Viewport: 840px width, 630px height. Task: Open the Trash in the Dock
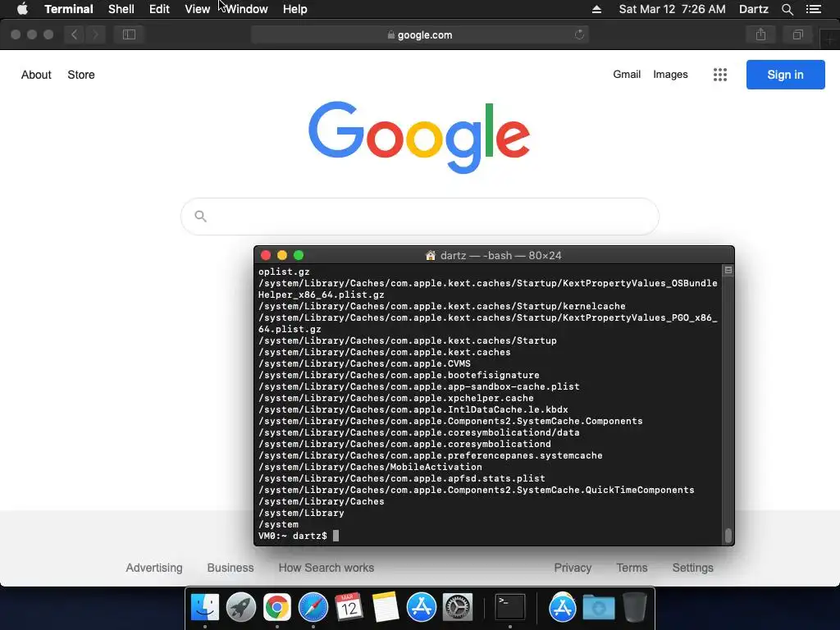(634, 608)
